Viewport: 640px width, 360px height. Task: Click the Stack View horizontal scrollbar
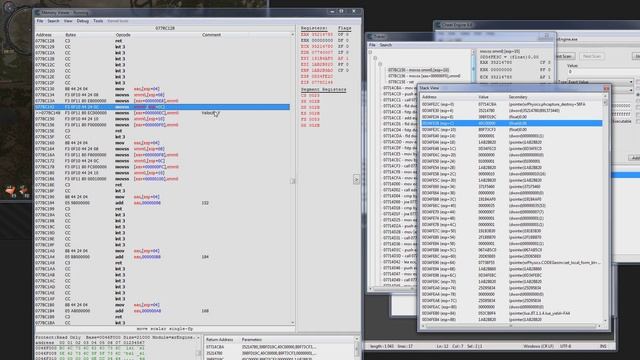511,326
